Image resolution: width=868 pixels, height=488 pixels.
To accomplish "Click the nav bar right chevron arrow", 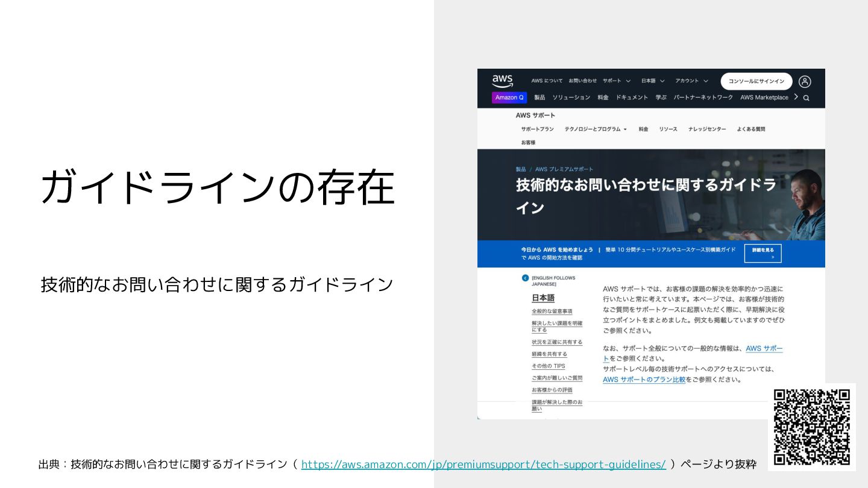I will tap(796, 97).
